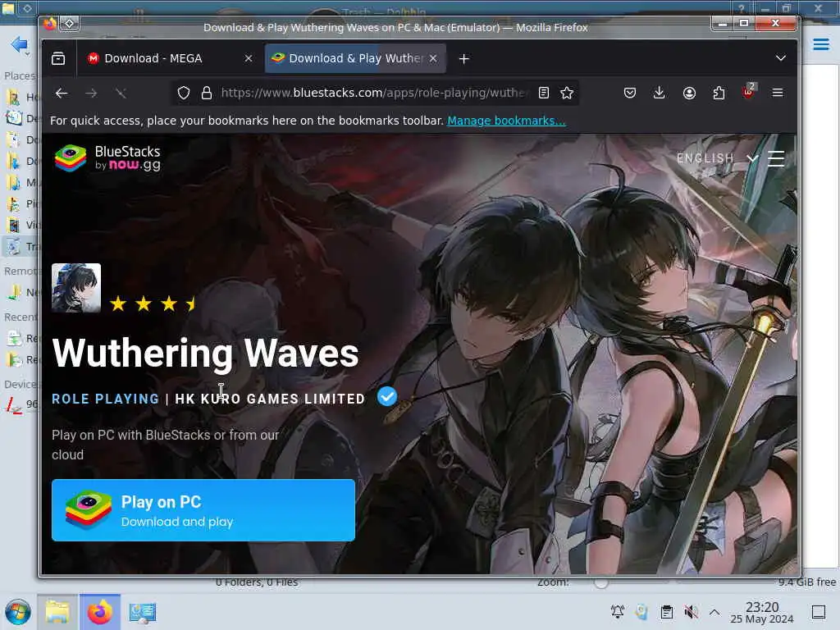Open Save to Pocket icon
The width and height of the screenshot is (840, 630).
click(x=630, y=94)
